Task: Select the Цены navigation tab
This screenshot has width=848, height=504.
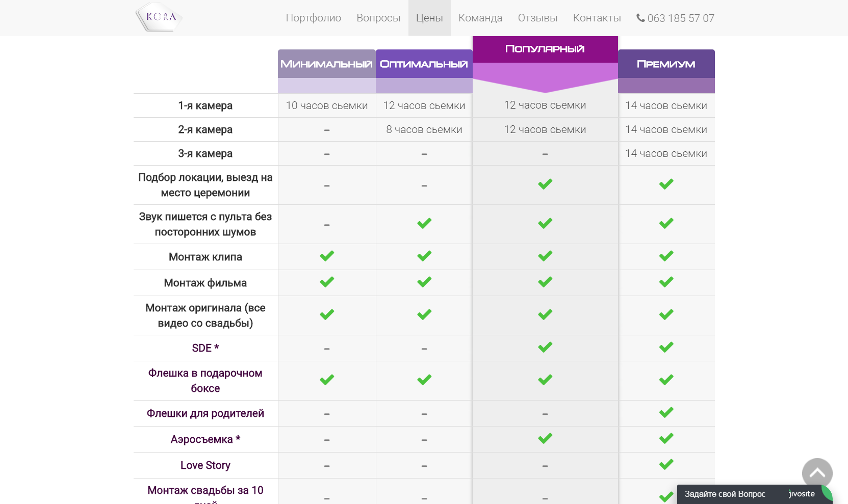Action: pyautogui.click(x=429, y=18)
